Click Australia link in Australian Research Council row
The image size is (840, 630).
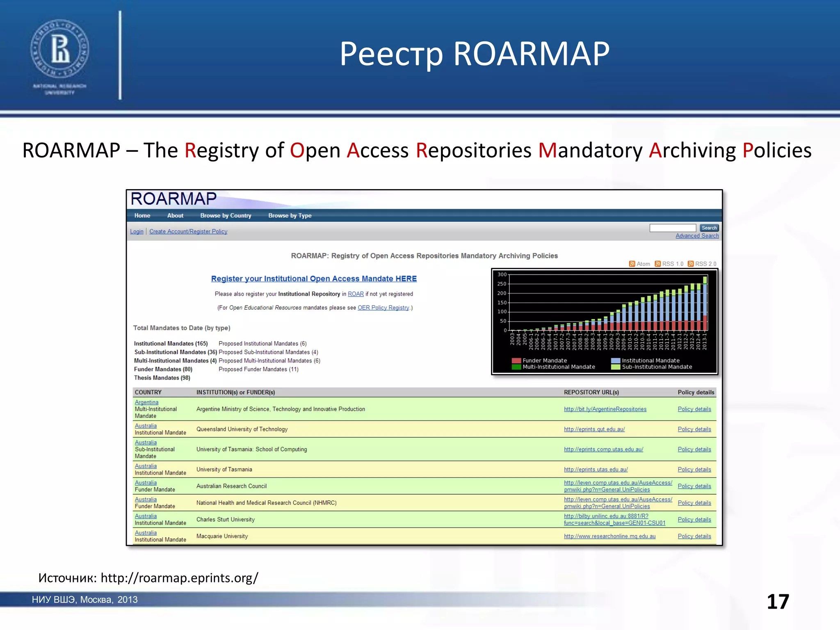(x=146, y=483)
